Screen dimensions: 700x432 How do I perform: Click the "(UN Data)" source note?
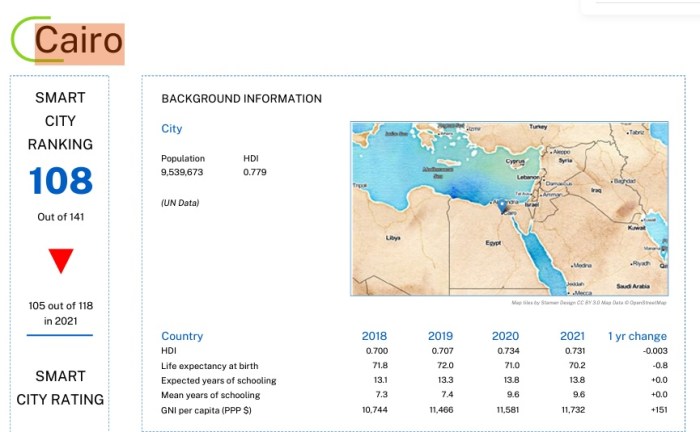(180, 203)
